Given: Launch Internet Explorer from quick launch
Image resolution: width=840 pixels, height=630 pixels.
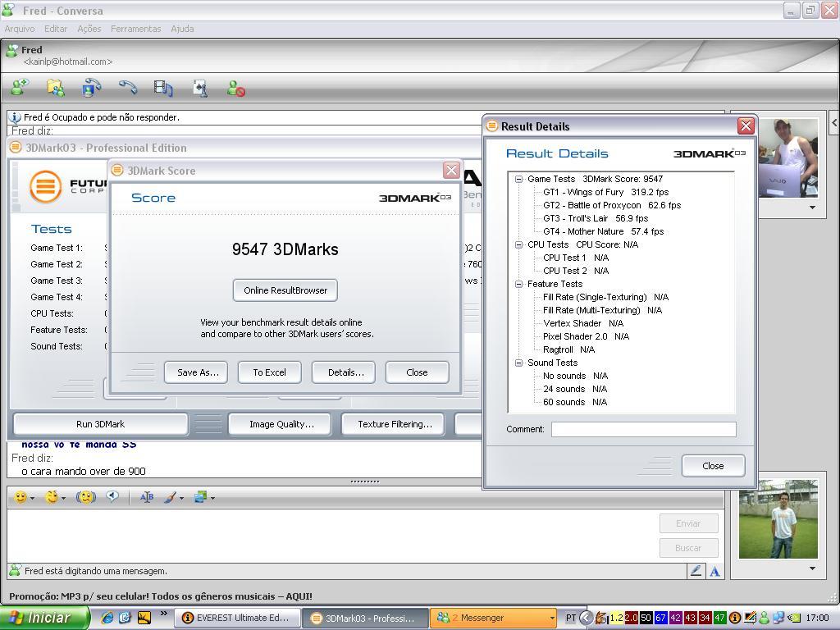Looking at the screenshot, I should (x=107, y=618).
